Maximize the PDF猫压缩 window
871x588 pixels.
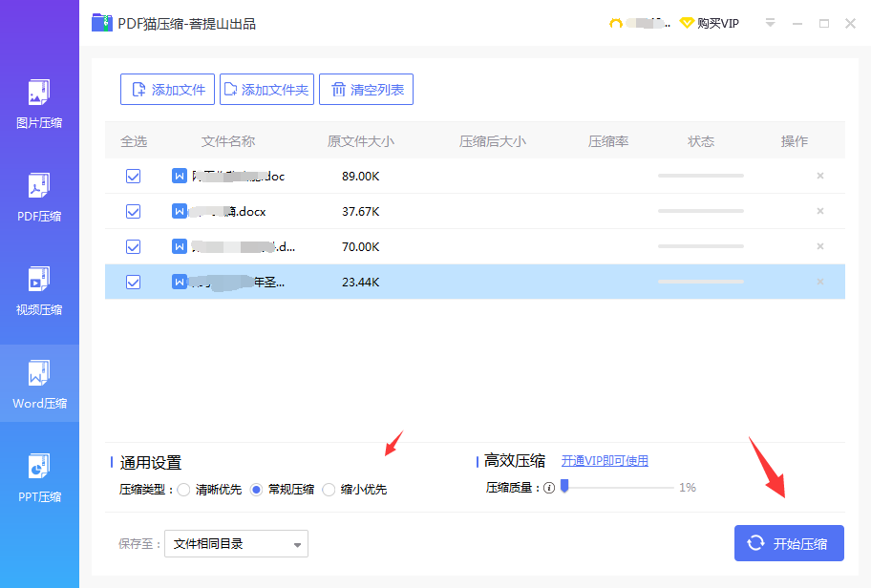pos(824,23)
